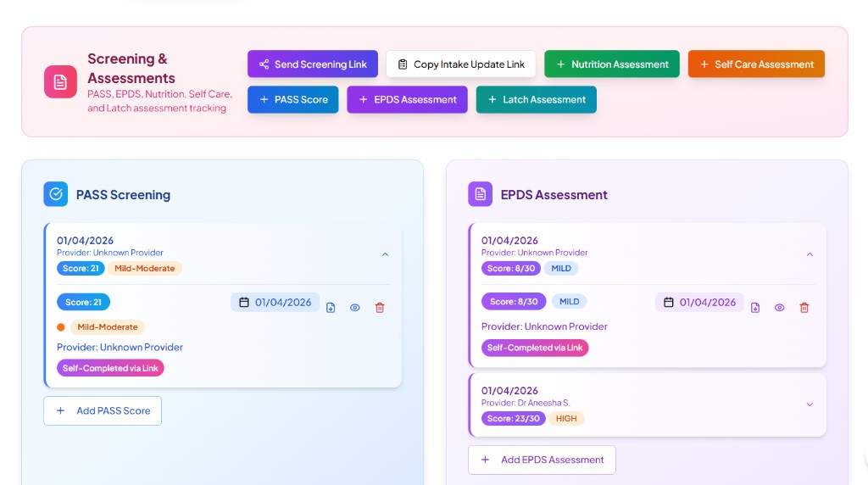
Task: Click the EPDS Self-Completed via Link badge
Action: (x=535, y=348)
